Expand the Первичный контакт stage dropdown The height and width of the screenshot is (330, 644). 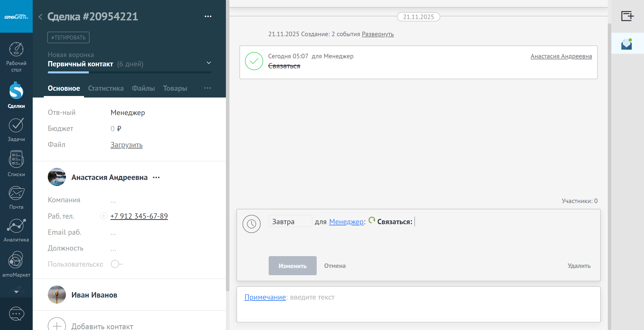click(x=209, y=63)
